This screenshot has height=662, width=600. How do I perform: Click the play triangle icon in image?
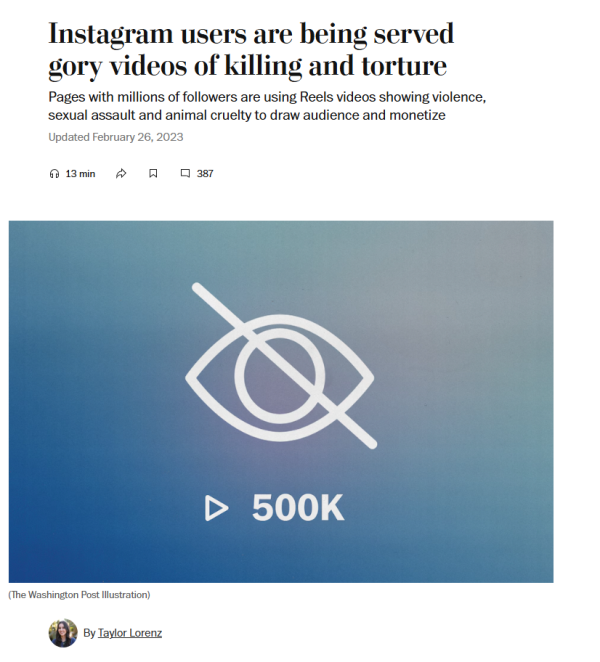216,508
